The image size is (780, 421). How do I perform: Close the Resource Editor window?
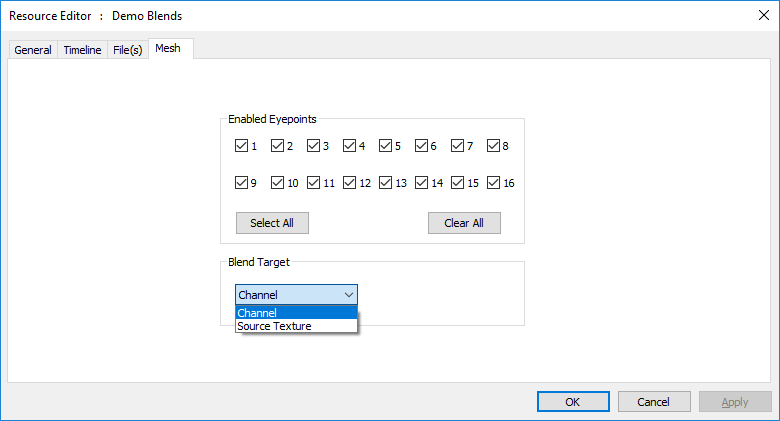pyautogui.click(x=764, y=15)
